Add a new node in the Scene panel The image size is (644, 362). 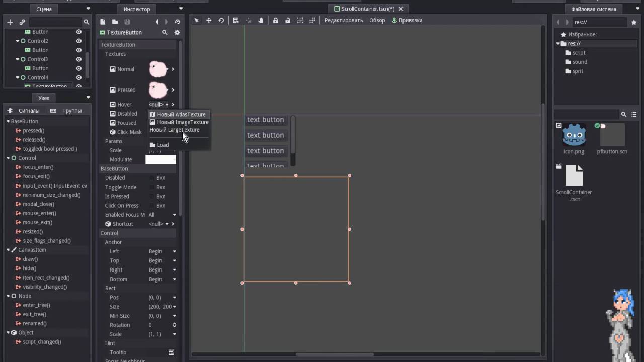[x=10, y=22]
